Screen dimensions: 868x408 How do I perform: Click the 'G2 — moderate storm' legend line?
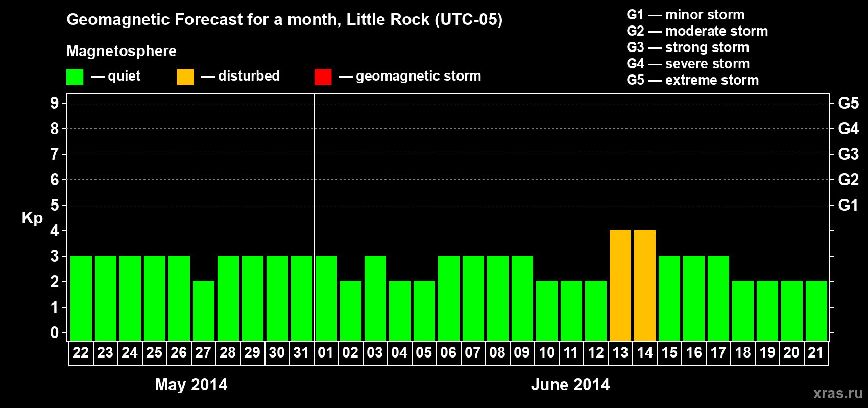tap(697, 31)
